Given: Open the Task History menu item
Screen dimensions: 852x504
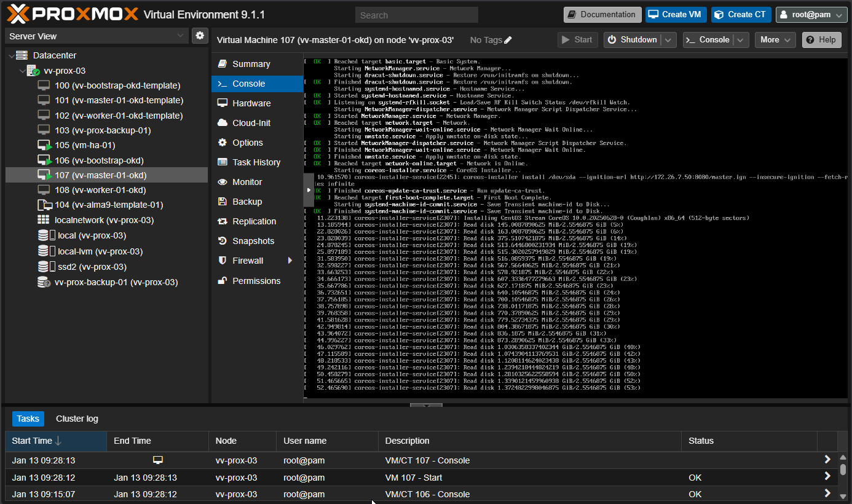Looking at the screenshot, I should tap(256, 162).
